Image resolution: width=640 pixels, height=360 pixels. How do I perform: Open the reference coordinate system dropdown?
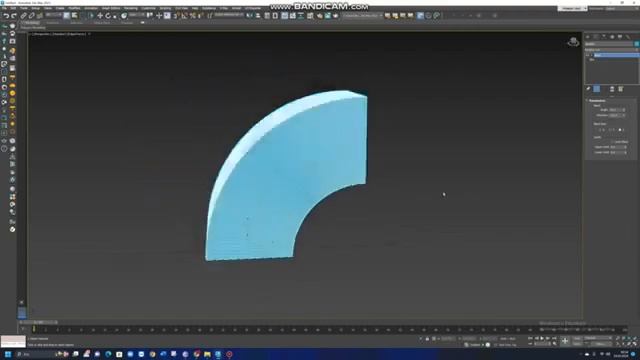point(137,15)
